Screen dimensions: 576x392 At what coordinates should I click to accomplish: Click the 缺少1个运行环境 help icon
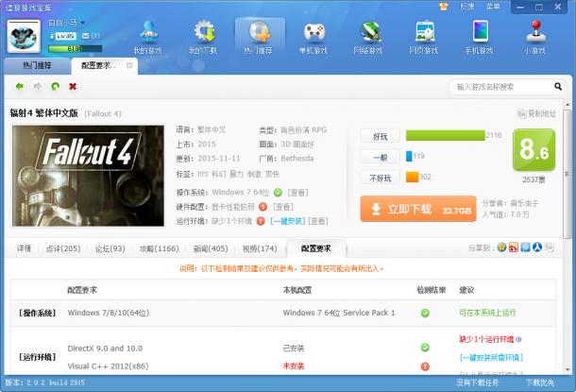coord(518,339)
